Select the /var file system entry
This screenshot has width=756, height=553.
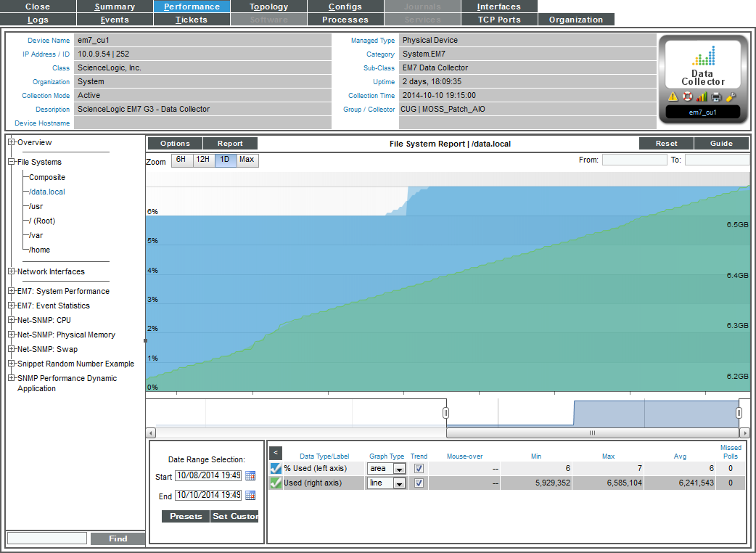coord(36,235)
